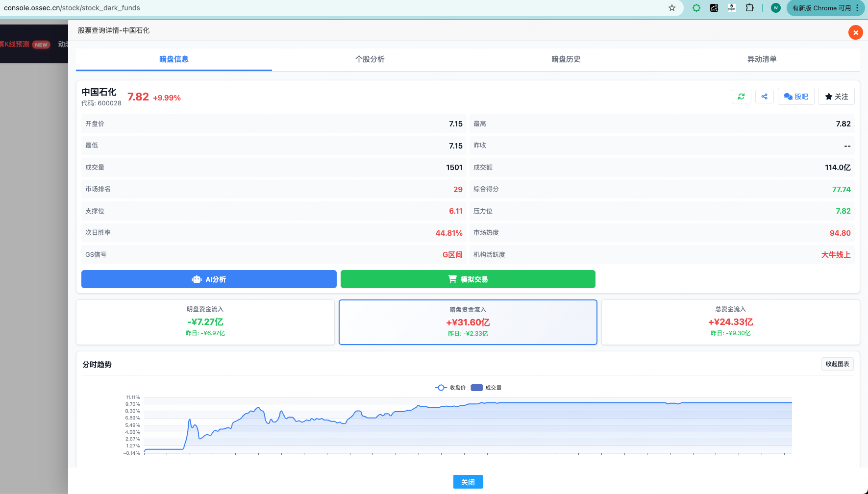Click the 昨日: -¥2.33亿 text
868x494 pixels.
468,334
